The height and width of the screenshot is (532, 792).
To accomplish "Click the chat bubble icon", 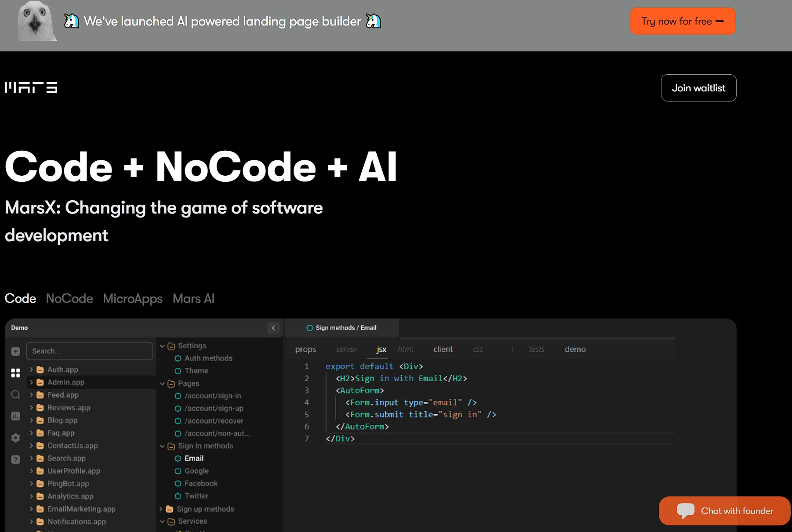I will click(686, 510).
